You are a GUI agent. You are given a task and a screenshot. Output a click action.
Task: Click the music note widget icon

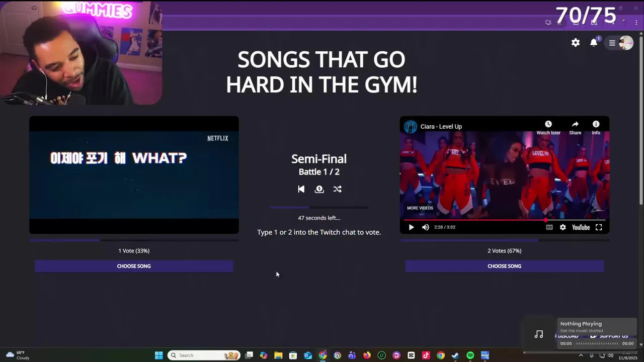point(539,334)
